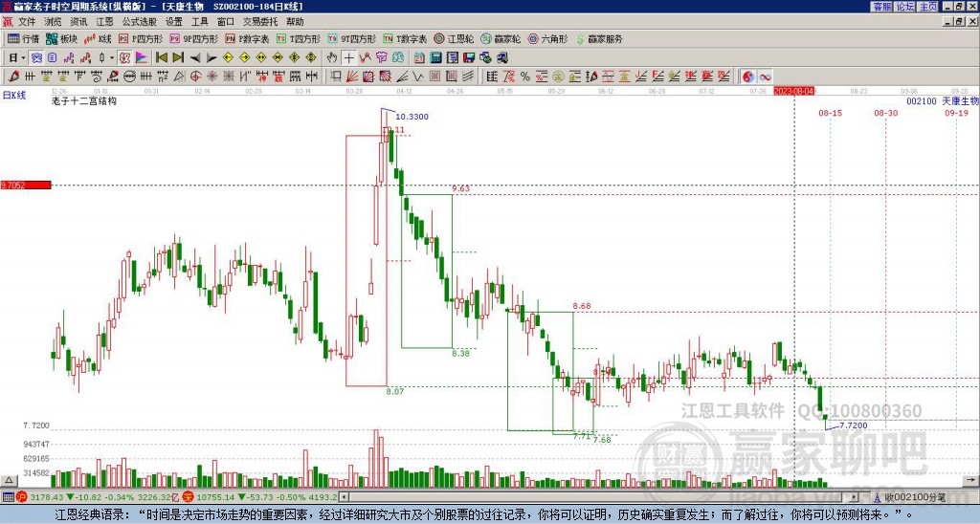
Task: Click the 客服 customer service link
Action: coord(881,7)
